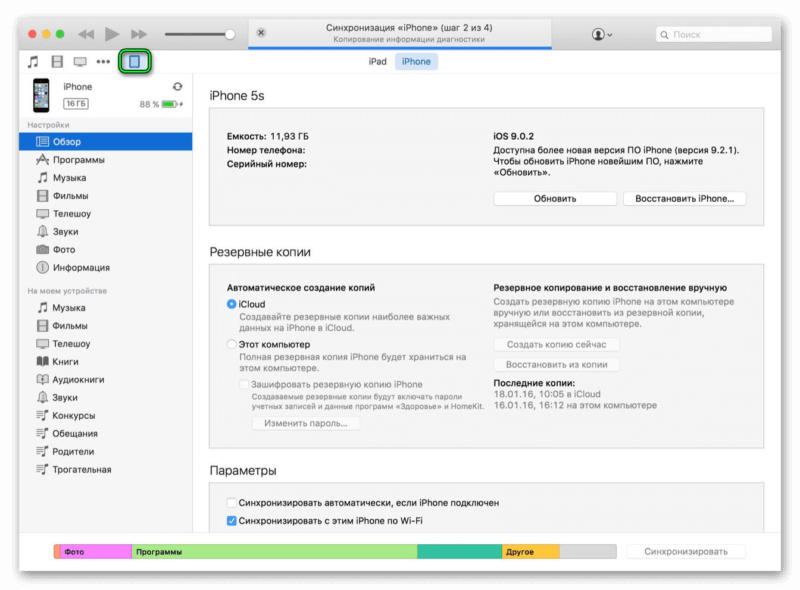Screen dimensions: 800x590
Task: Select Музыка under На моем устройстве
Action: [106, 308]
